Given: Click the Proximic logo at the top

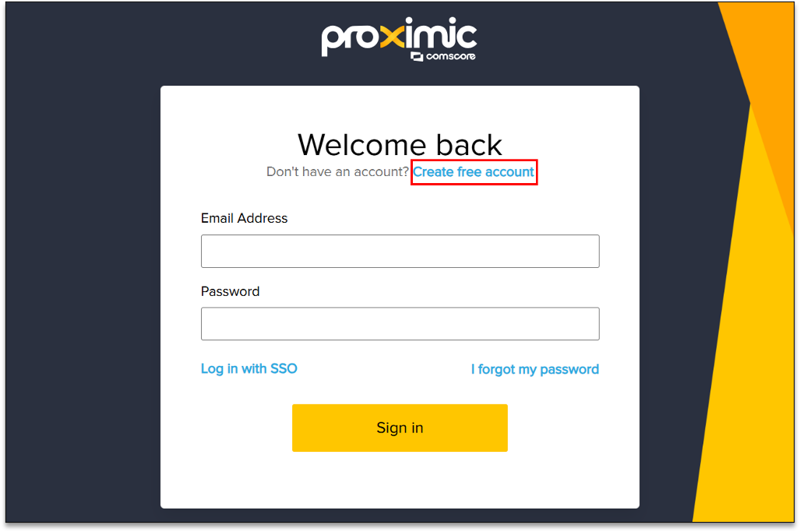Looking at the screenshot, I should coord(399,39).
